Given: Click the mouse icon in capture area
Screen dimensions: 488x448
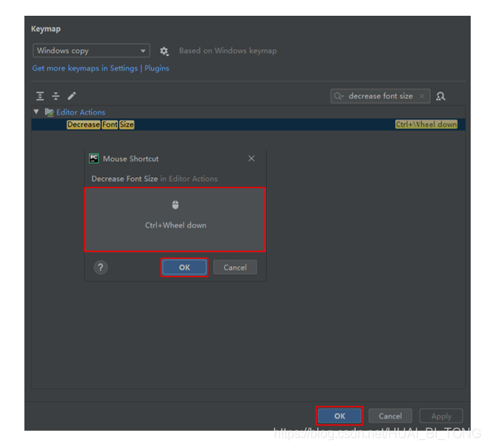Looking at the screenshot, I should pyautogui.click(x=176, y=205).
